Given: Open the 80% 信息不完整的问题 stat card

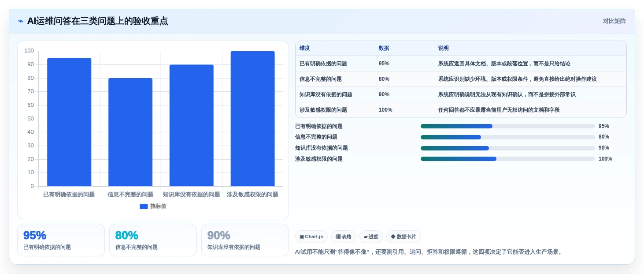Looking at the screenshot, I should 153,240.
